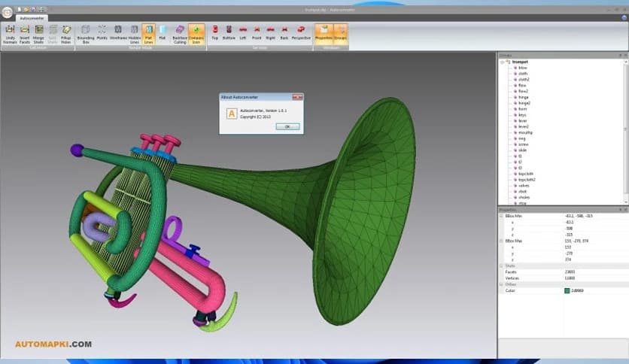Open the Autoconverter ribbon tab

click(31, 16)
